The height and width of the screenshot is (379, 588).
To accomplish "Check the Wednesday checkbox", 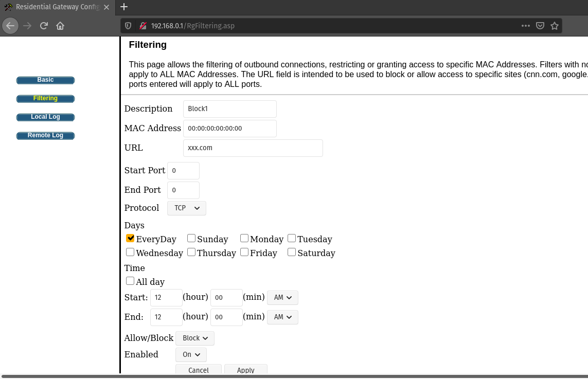I will (130, 252).
